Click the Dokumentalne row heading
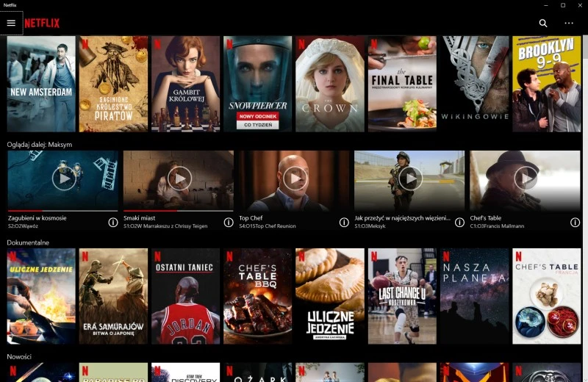 (28, 242)
